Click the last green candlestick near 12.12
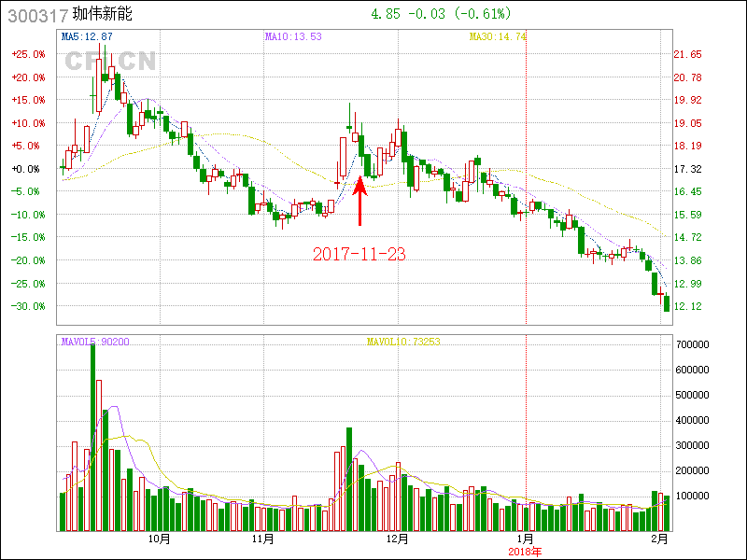Image resolution: width=747 pixels, height=560 pixels. (667, 303)
